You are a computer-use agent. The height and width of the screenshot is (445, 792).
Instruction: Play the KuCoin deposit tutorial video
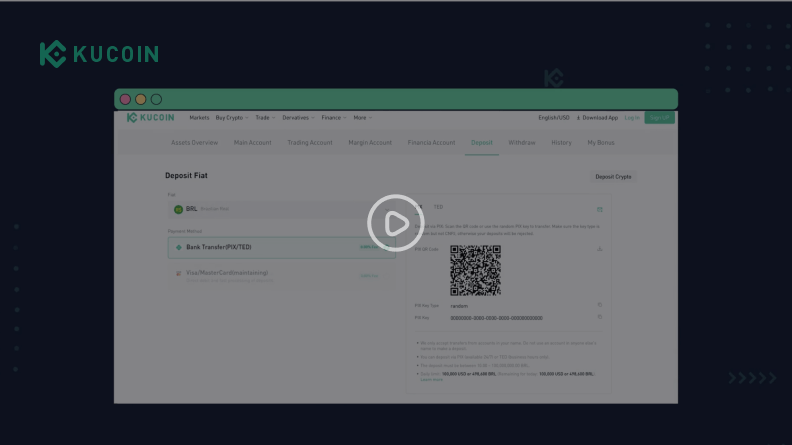pyautogui.click(x=396, y=223)
